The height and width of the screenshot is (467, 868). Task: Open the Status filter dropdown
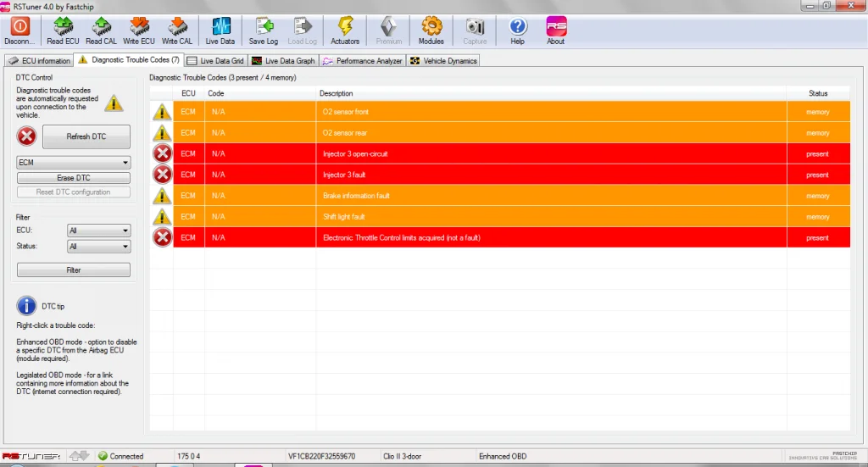pos(98,247)
